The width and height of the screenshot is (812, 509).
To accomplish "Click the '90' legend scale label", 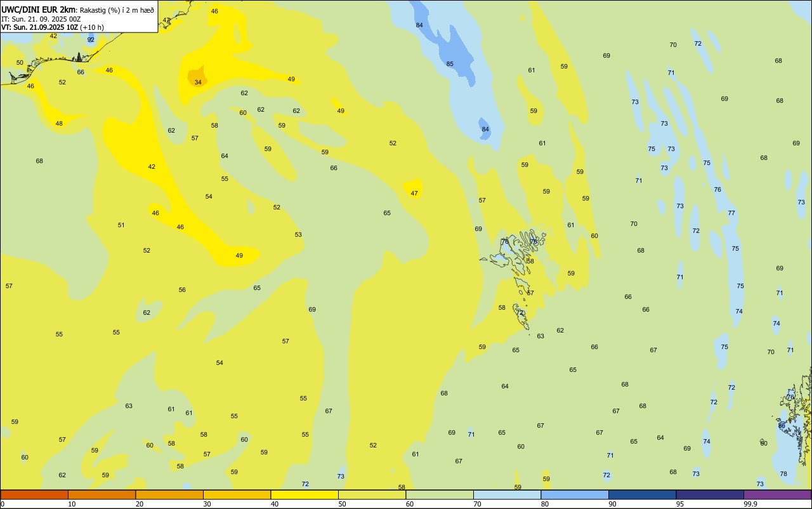I will click(612, 504).
